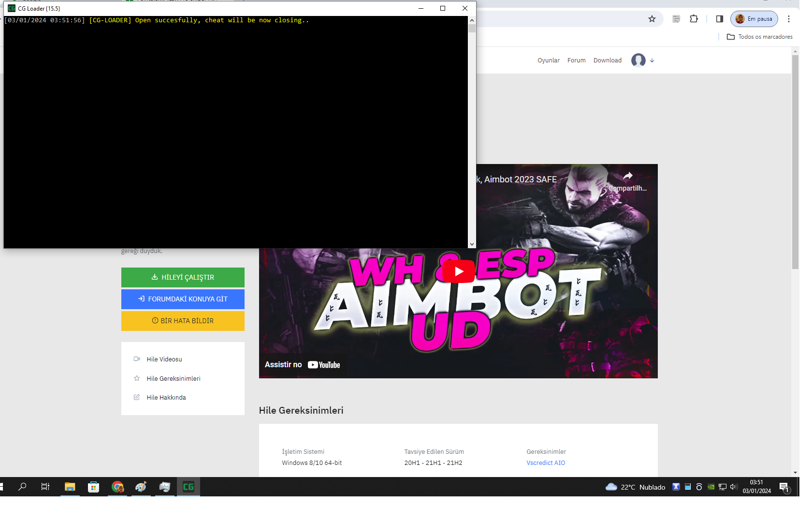Click the user avatar in site header
This screenshot has width=812, height=508.
pos(638,60)
